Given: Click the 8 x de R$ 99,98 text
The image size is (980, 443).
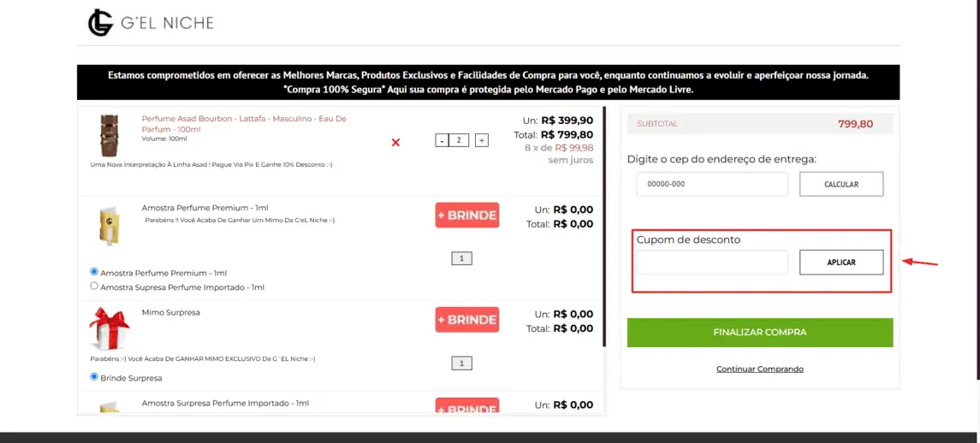Looking at the screenshot, I should point(559,148).
